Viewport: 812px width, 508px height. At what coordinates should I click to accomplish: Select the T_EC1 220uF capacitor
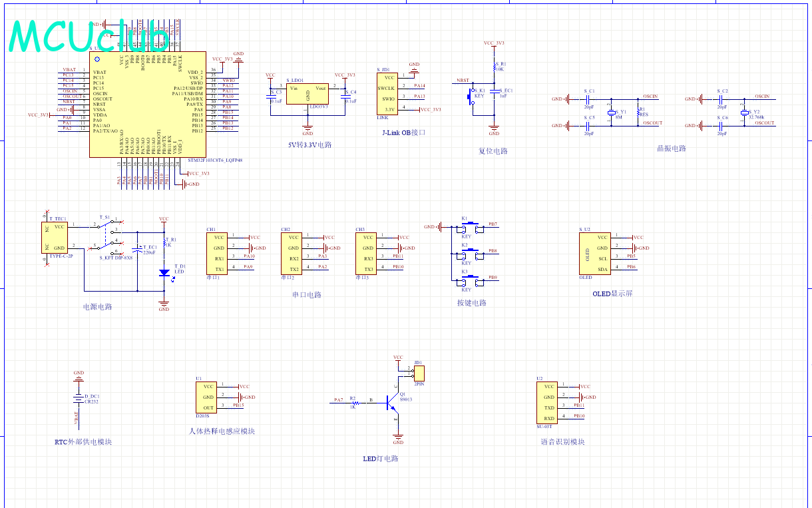(137, 248)
